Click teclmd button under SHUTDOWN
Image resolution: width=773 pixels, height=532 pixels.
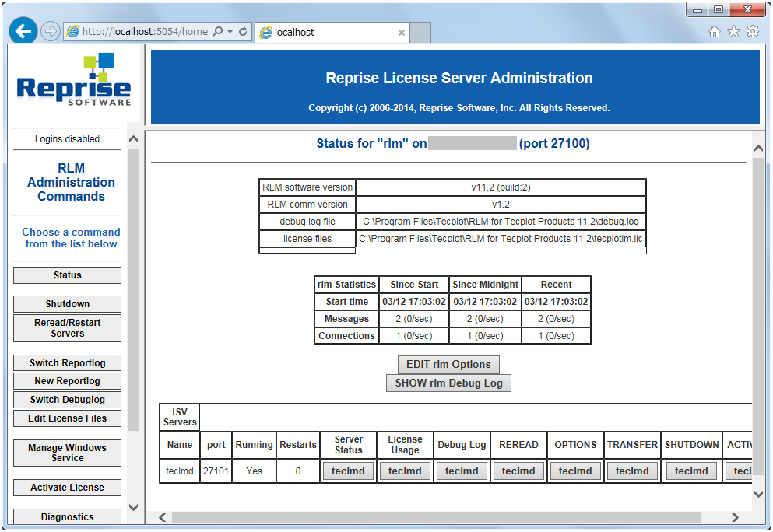click(691, 471)
